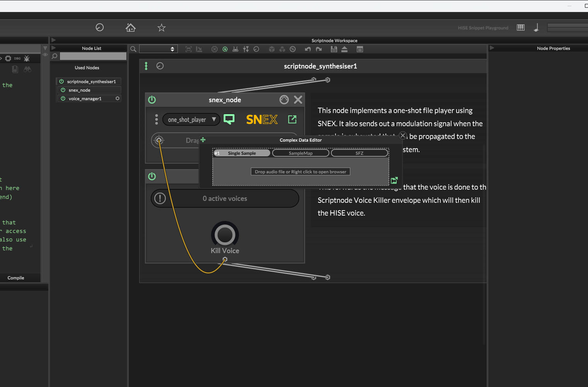Click the bug debugger icon
This screenshot has width=588, height=387.
pyautogui.click(x=27, y=58)
